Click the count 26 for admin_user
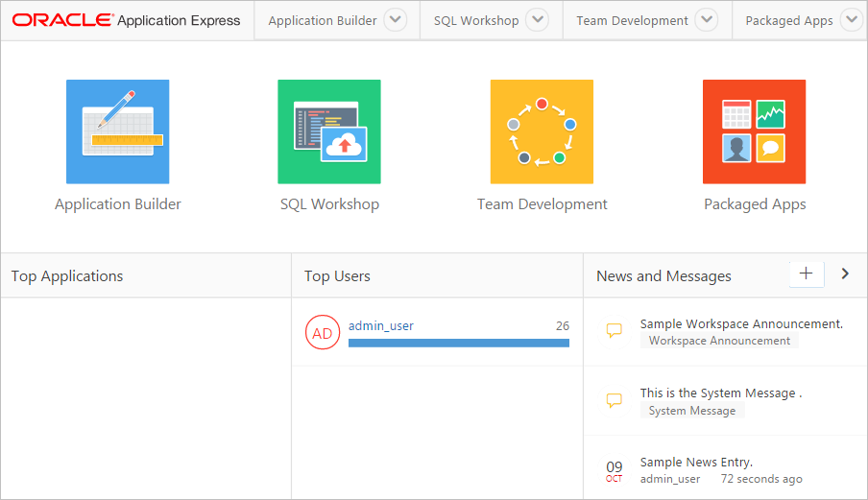Screen dimensions: 868x500 point(563,325)
